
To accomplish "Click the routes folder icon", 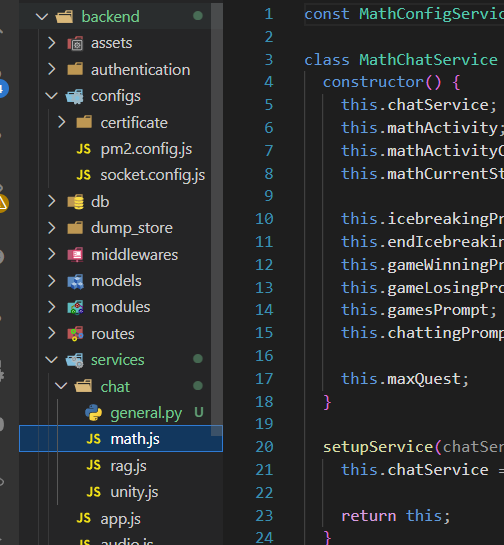I will coord(75,334).
